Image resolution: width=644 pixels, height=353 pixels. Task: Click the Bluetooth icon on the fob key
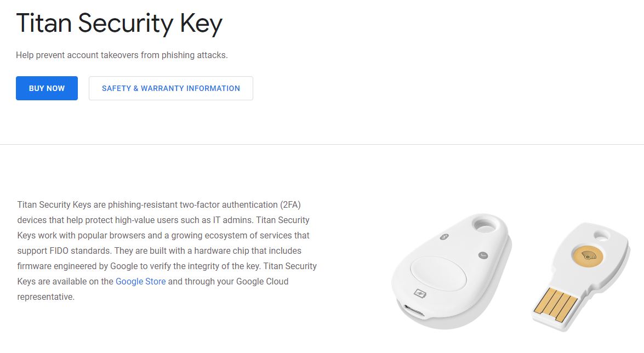446,237
